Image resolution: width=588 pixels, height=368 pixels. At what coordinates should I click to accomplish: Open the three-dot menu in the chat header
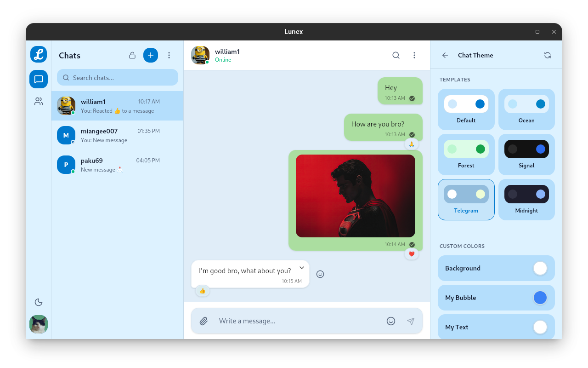[414, 55]
